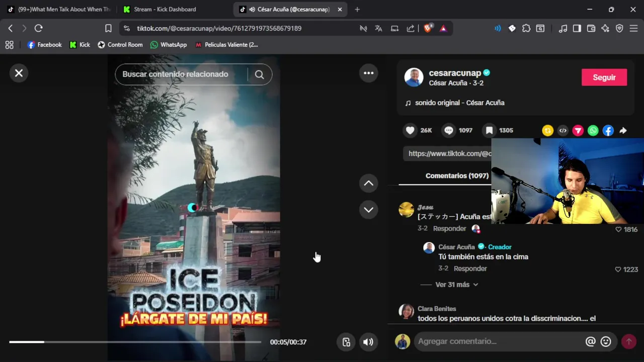Open the Peliculas Valiente bookmark
Screen dimensions: 644x362
tap(226, 45)
